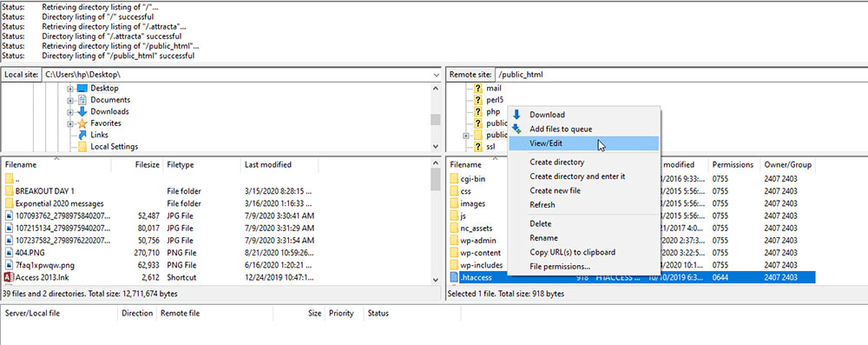Click the Favorites star icon in local tree
This screenshot has width=868, height=345.
click(x=82, y=123)
